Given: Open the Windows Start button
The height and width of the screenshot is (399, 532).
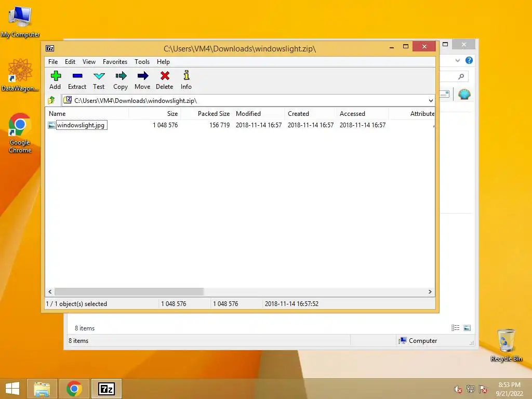Looking at the screenshot, I should [12, 389].
